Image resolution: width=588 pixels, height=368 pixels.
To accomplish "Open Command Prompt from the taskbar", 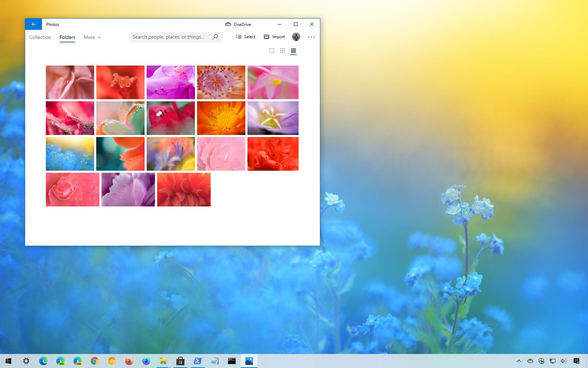I will (232, 361).
